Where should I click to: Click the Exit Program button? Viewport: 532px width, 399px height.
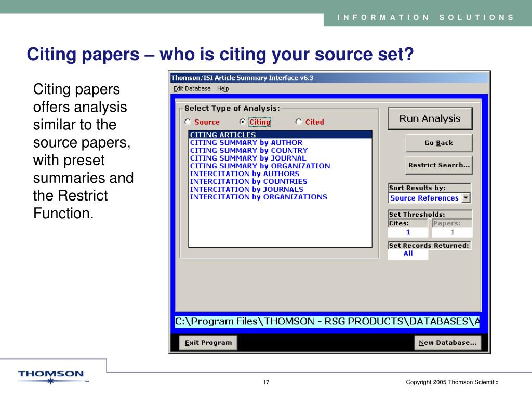point(208,343)
